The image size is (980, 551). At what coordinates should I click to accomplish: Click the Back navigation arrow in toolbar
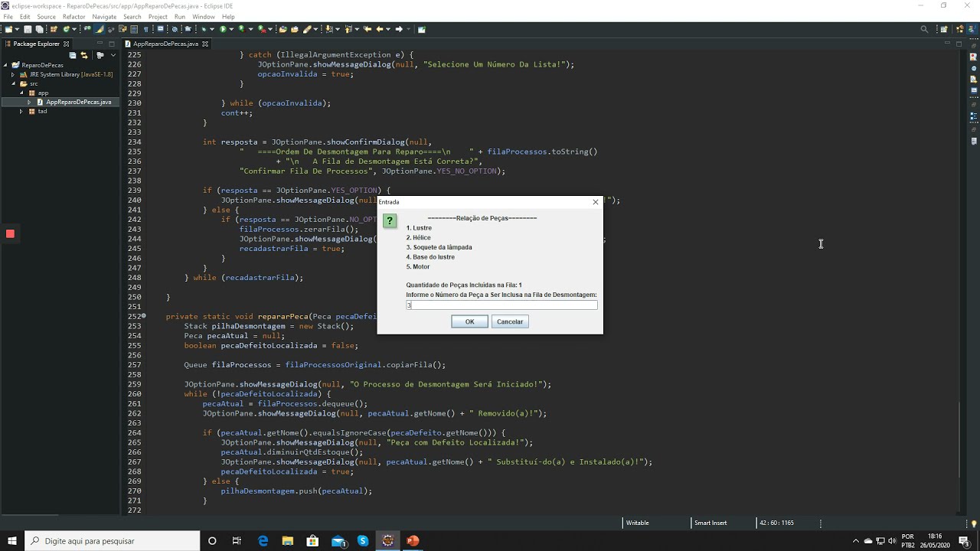[380, 29]
